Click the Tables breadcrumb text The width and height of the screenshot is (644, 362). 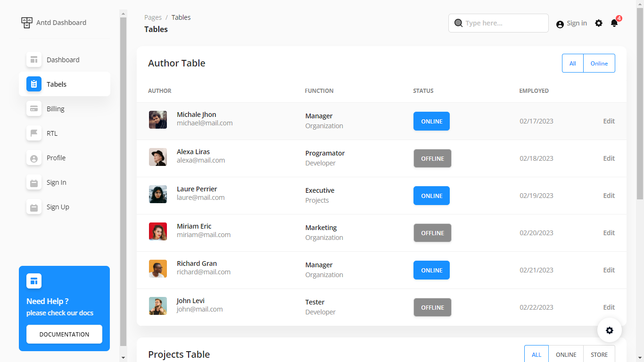(181, 17)
